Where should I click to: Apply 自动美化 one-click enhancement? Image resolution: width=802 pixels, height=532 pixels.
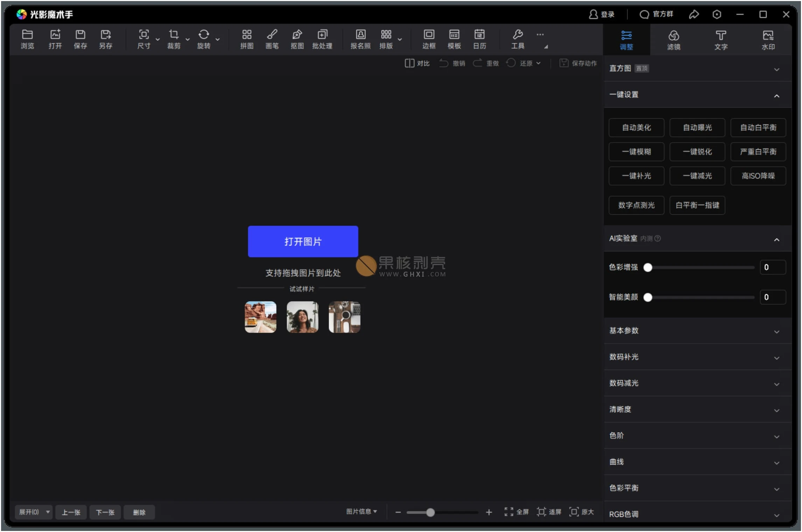tap(636, 127)
